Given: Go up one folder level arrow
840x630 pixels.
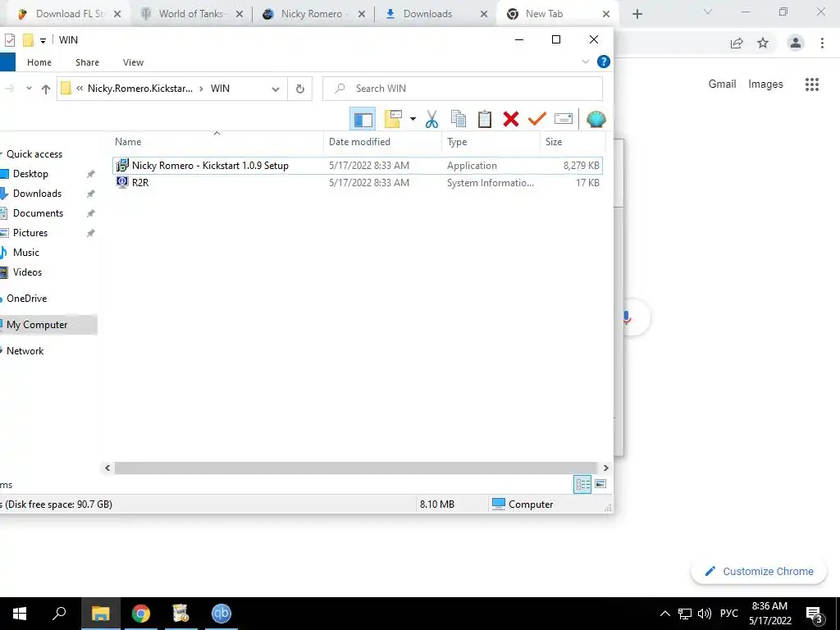Looking at the screenshot, I should click(46, 89).
